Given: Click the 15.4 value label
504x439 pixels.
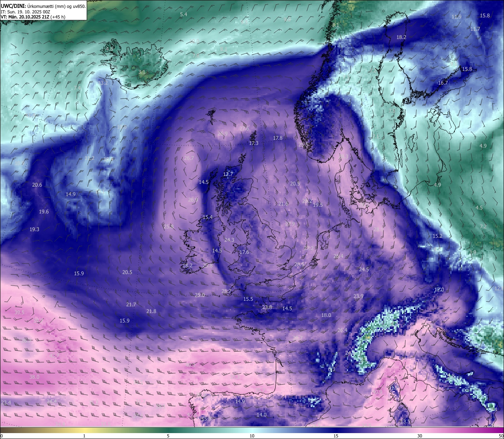Looking at the screenshot, I should click(208, 217).
